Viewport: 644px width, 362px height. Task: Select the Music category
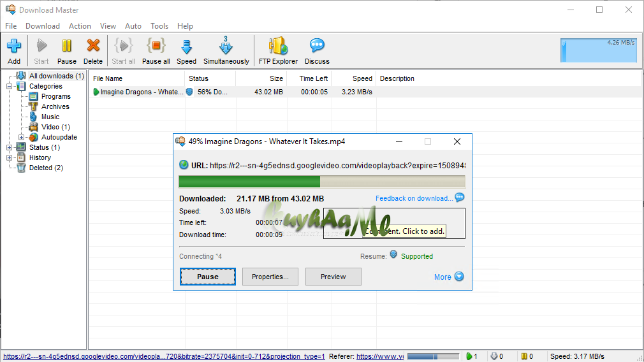(50, 117)
